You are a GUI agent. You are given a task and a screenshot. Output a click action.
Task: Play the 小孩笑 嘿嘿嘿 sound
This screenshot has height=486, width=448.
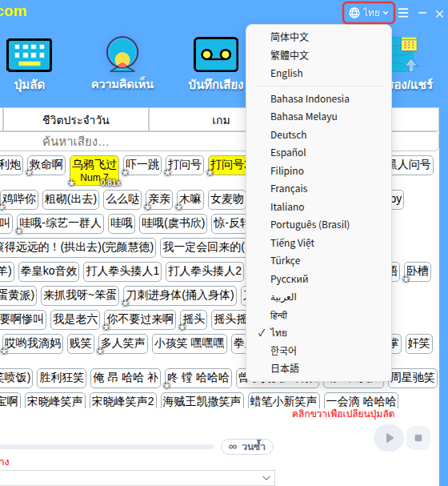[190, 343]
